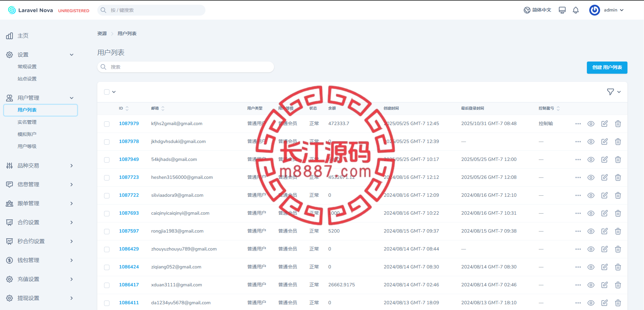
Task: Delete user heshen3156000@gmail.com
Action: click(618, 177)
